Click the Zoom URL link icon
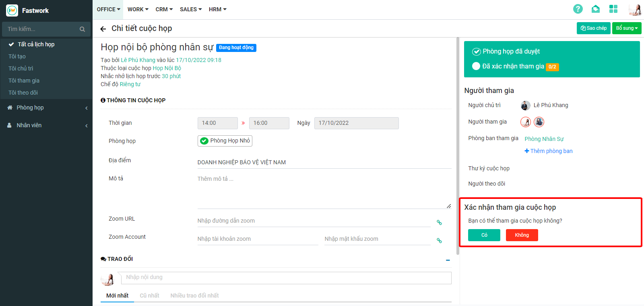Screen dimensions: 644x306 (x=439, y=222)
